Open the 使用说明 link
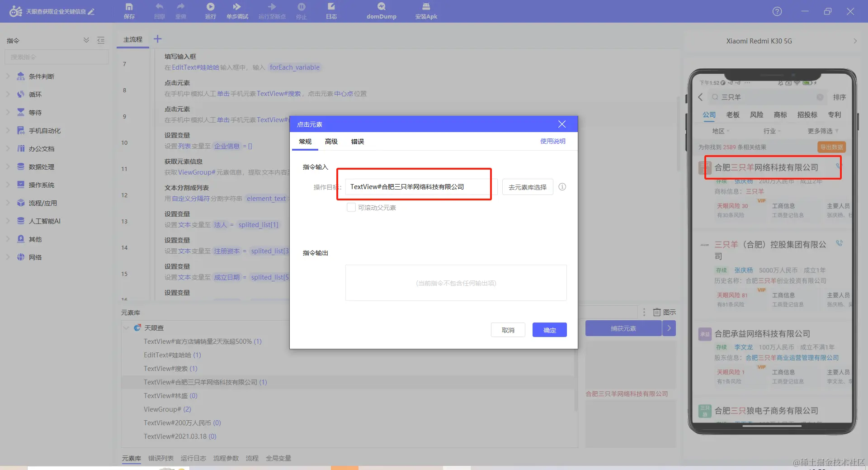The height and width of the screenshot is (470, 868). tap(553, 141)
